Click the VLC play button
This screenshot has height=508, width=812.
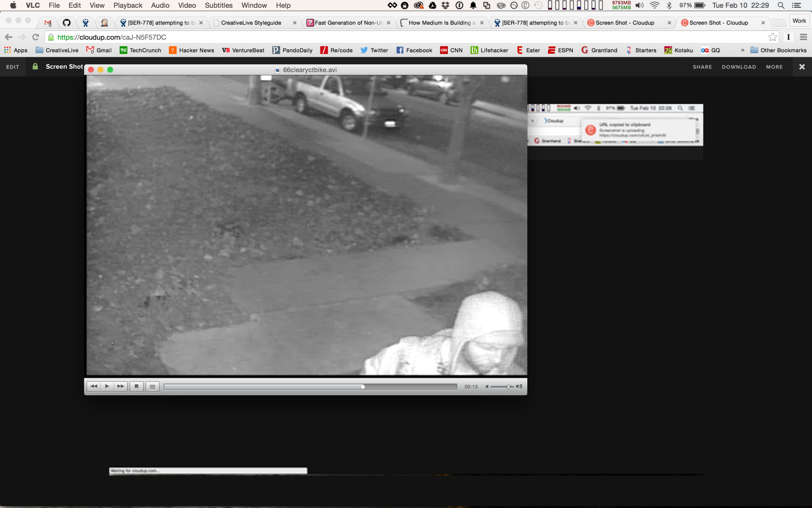(x=107, y=386)
